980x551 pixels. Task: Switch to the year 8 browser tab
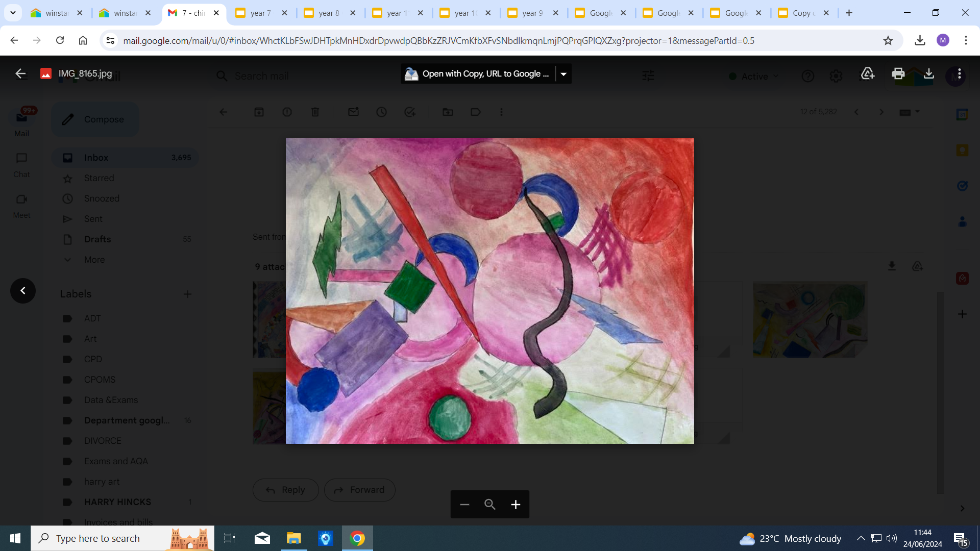tap(329, 13)
